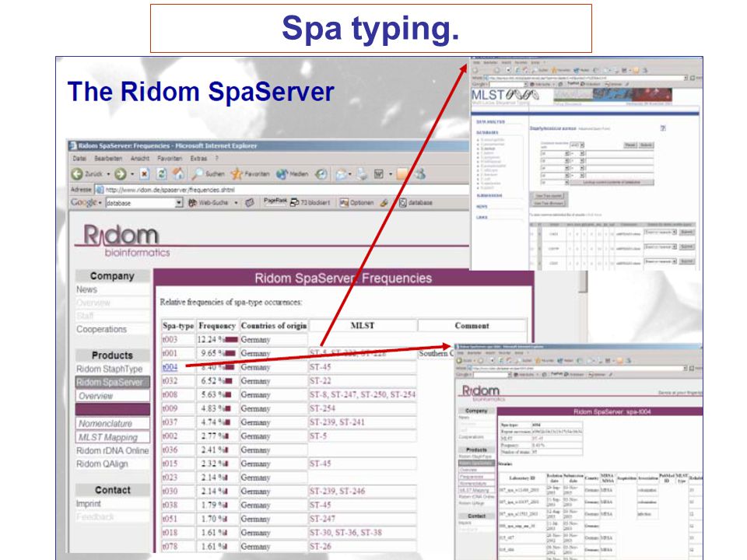Open spa-type t032 link
The height and width of the screenshot is (560, 747).
point(170,381)
